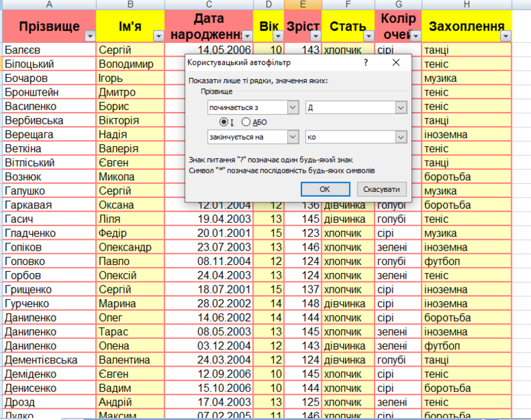Click the Скасувати button
531x420 pixels.
pos(381,189)
